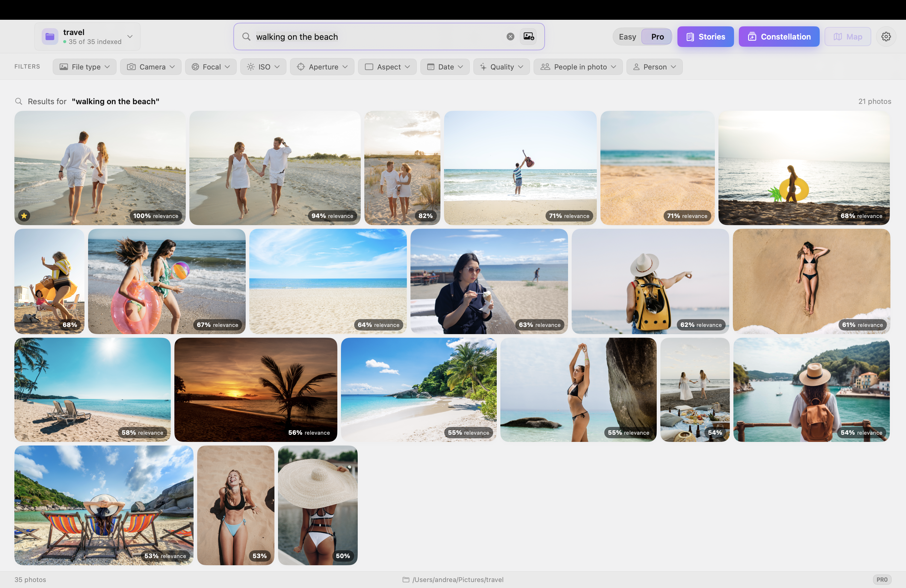Open the 54% relevance woman overlooking bay photo
The height and width of the screenshot is (588, 906).
pos(811,390)
